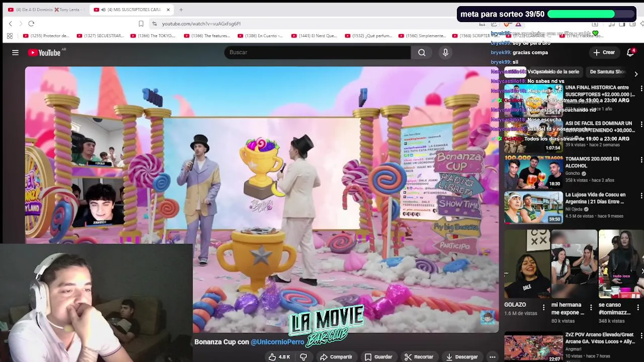The height and width of the screenshot is (362, 644).
Task: Open options for GOLAZO short
Action: point(544,307)
